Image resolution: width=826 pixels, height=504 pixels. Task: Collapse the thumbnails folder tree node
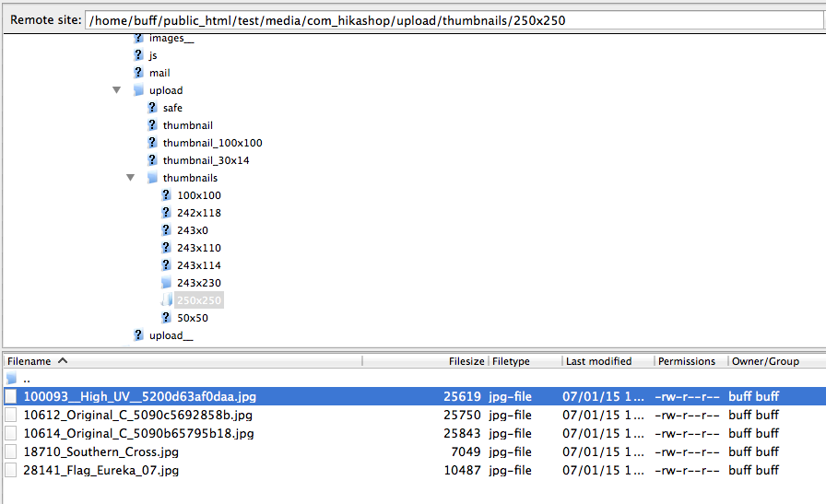[131, 178]
